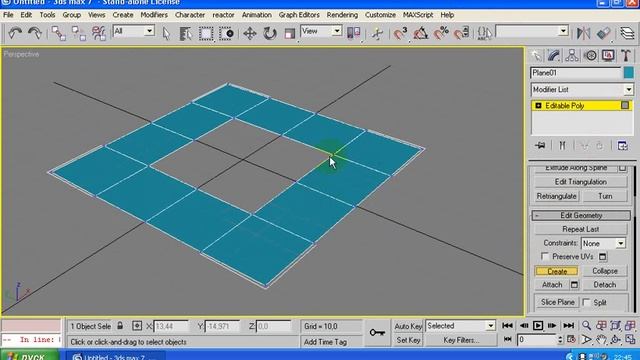Toggle Spinner Snap icon

coord(461,33)
